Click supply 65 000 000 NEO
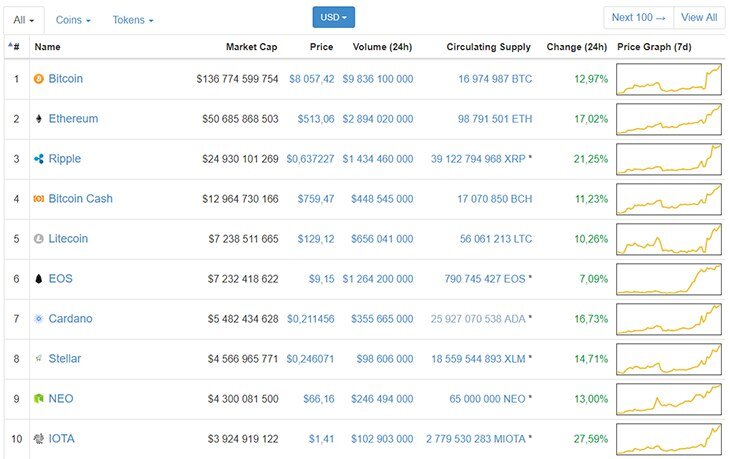The height and width of the screenshot is (459, 730). 487,399
